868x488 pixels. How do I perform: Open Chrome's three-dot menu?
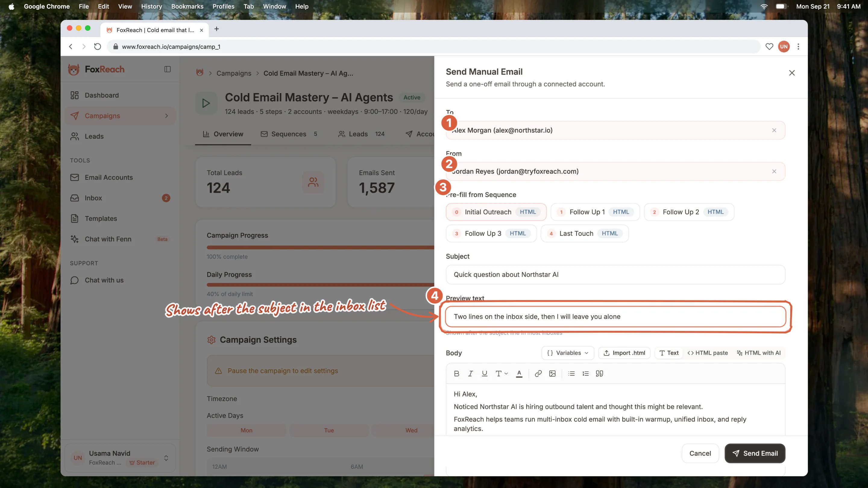(x=798, y=46)
